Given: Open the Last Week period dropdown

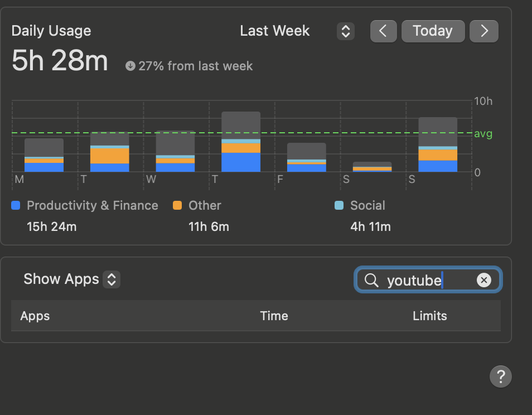Looking at the screenshot, I should pyautogui.click(x=275, y=31).
